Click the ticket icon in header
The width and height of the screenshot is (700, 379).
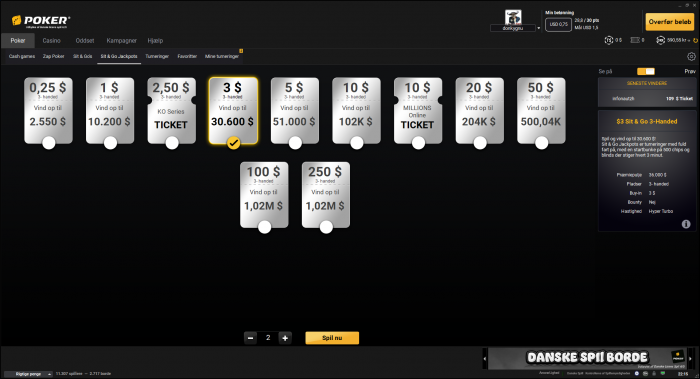(635, 40)
